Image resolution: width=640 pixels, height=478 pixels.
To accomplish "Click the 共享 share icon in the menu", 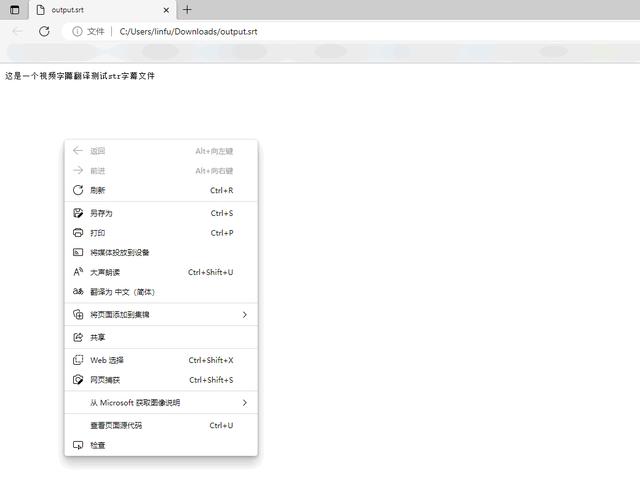I will (x=78, y=338).
